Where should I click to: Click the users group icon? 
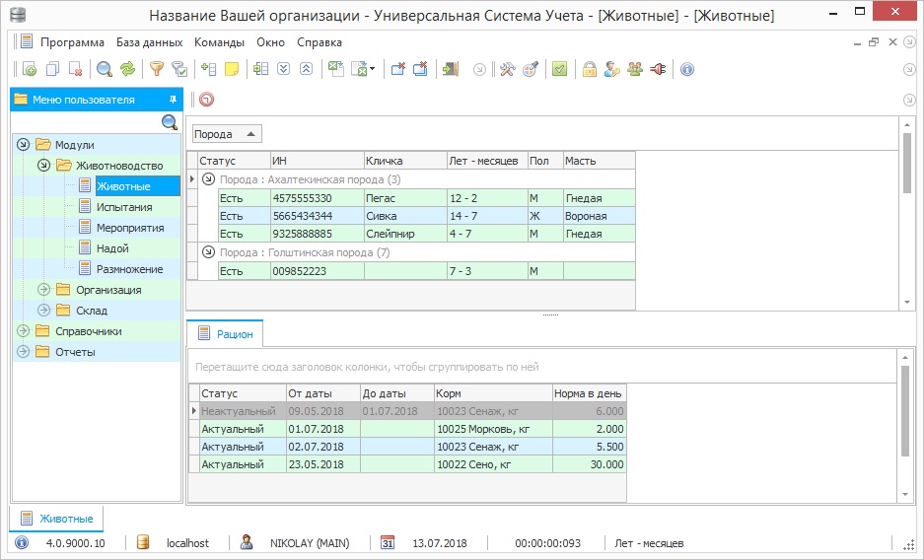point(635,69)
